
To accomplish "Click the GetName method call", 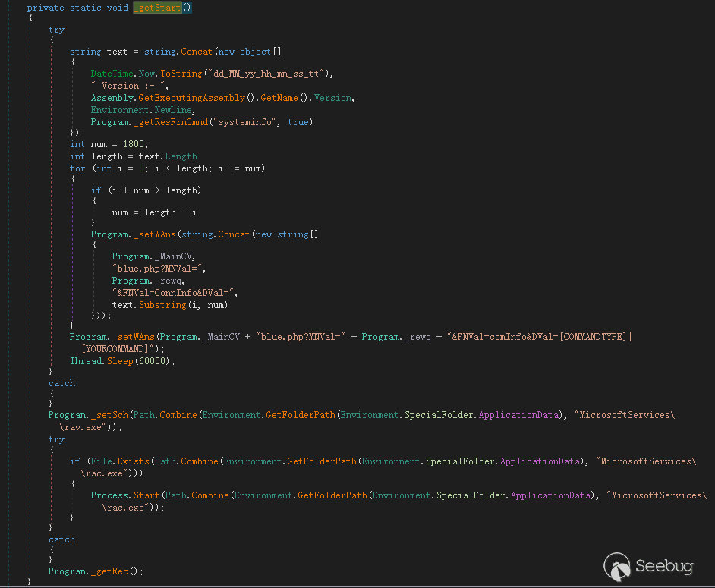I will pos(279,98).
